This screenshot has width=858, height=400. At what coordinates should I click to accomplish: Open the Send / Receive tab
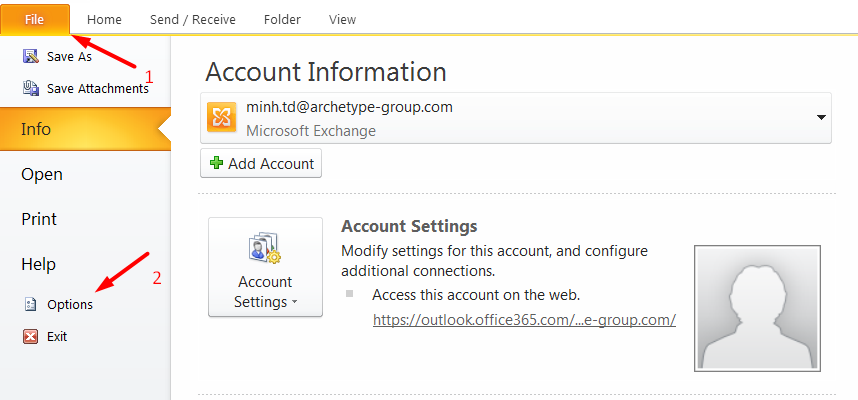193,20
